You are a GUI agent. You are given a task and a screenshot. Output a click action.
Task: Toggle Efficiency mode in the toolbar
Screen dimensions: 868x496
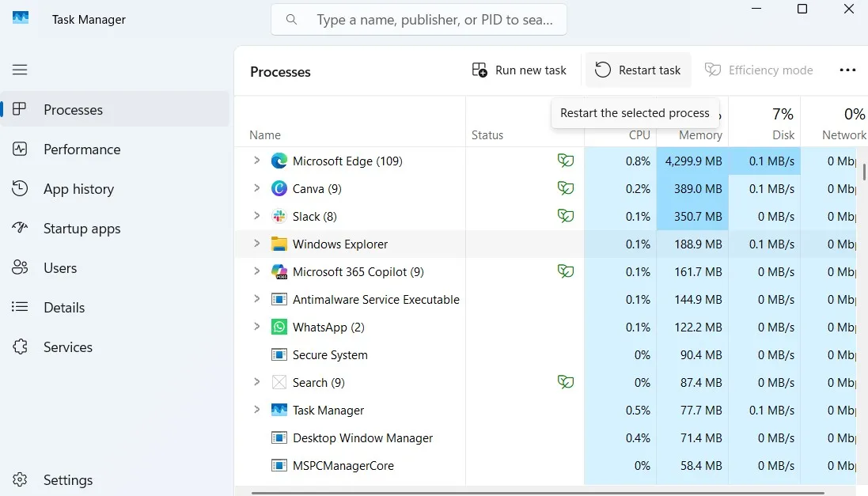coord(758,70)
